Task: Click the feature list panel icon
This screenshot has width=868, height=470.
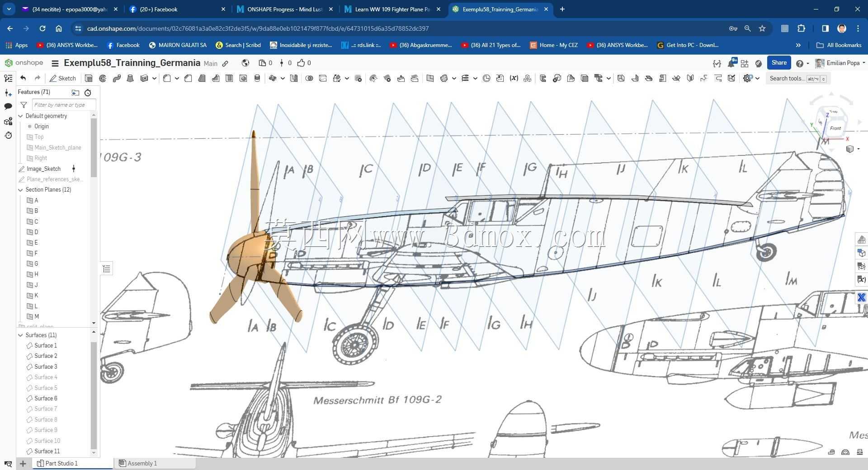Action: tap(8, 78)
